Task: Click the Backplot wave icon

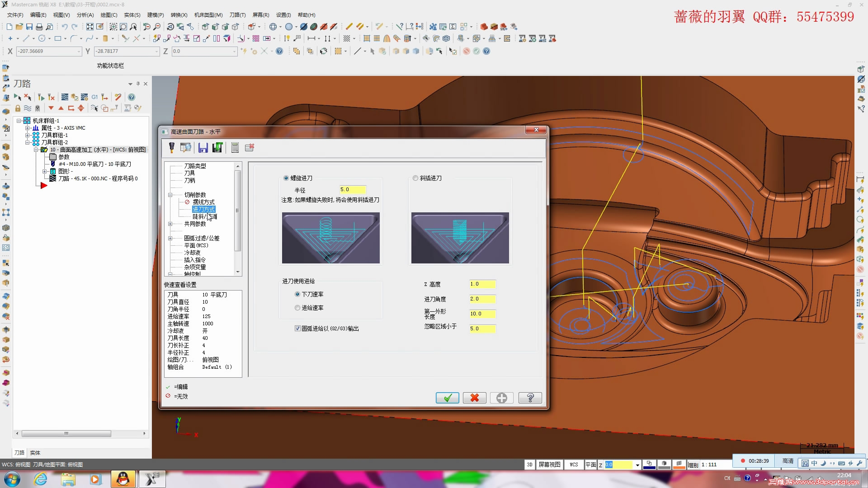Action: [x=65, y=97]
